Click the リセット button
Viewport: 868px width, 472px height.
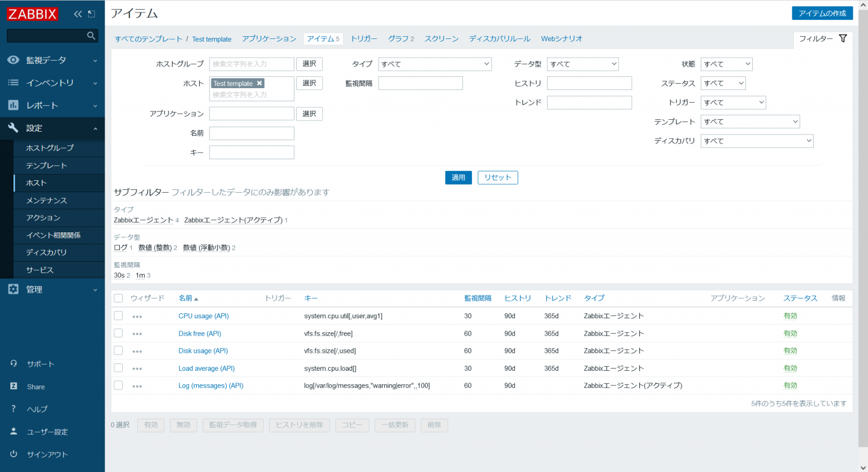[x=497, y=177]
